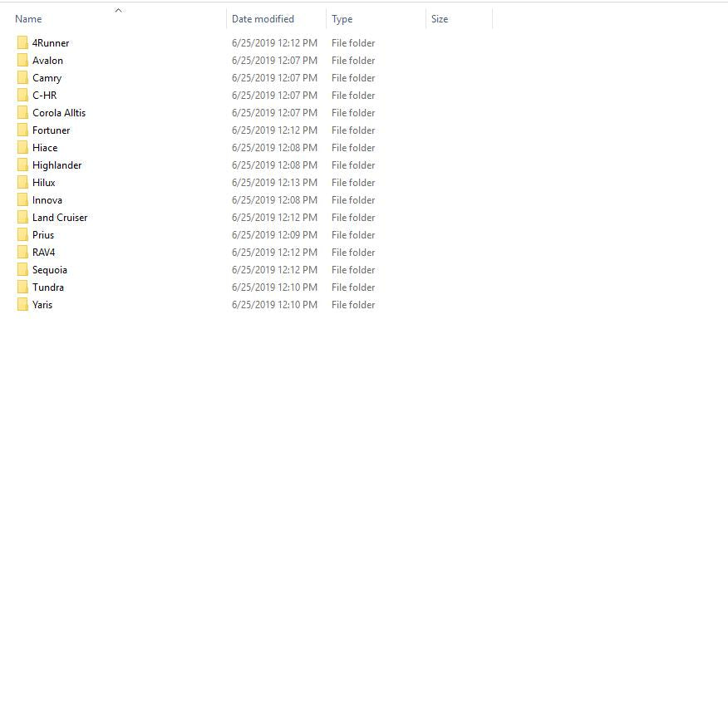The height and width of the screenshot is (727, 728).
Task: Select the Hilux folder icon
Action: point(22,183)
